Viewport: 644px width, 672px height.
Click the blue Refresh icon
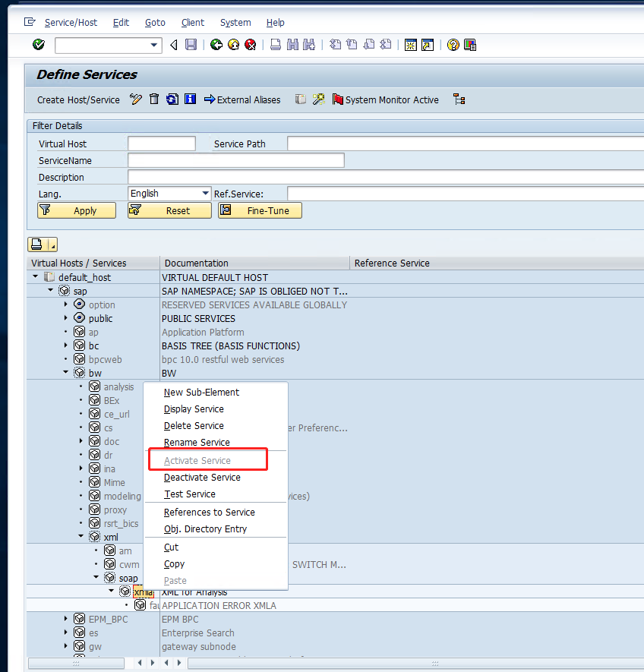pyautogui.click(x=172, y=99)
